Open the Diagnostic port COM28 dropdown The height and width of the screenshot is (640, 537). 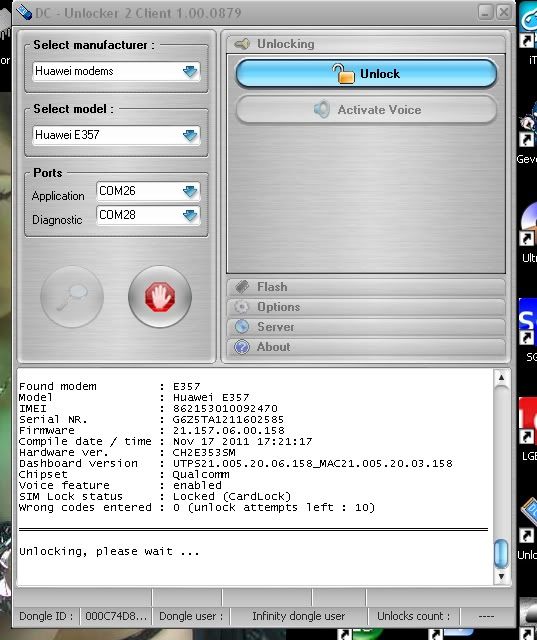click(190, 215)
